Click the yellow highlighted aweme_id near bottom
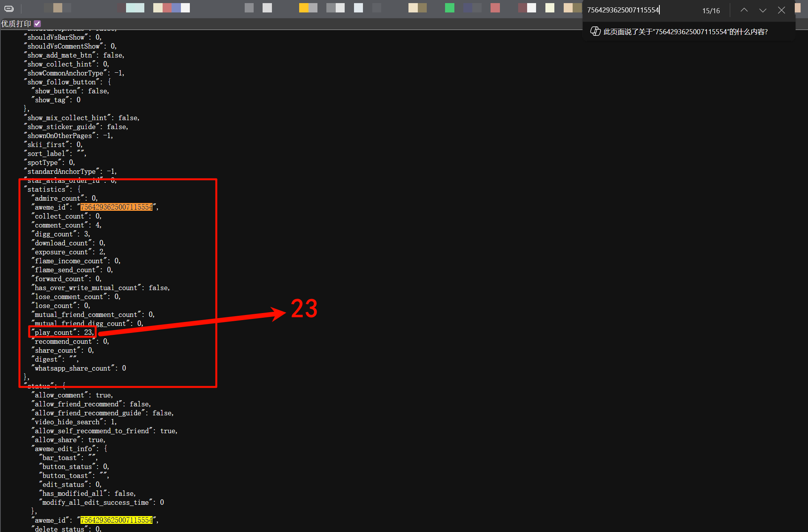Image resolution: width=808 pixels, height=532 pixels. [116, 520]
